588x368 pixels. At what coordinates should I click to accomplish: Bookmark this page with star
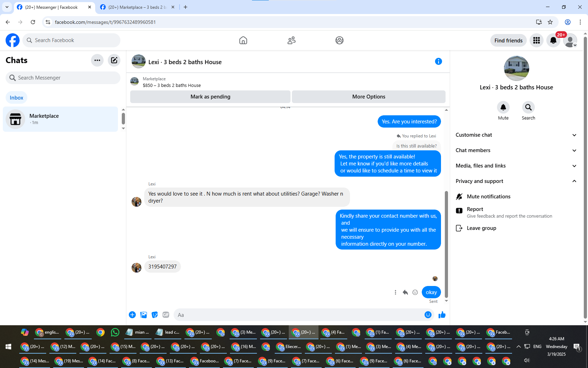pos(550,22)
